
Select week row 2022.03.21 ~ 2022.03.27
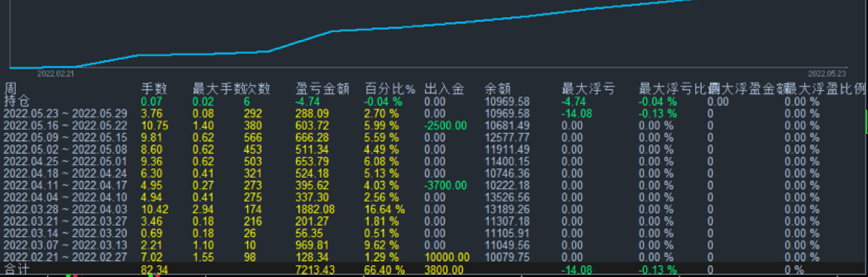pyautogui.click(x=65, y=221)
